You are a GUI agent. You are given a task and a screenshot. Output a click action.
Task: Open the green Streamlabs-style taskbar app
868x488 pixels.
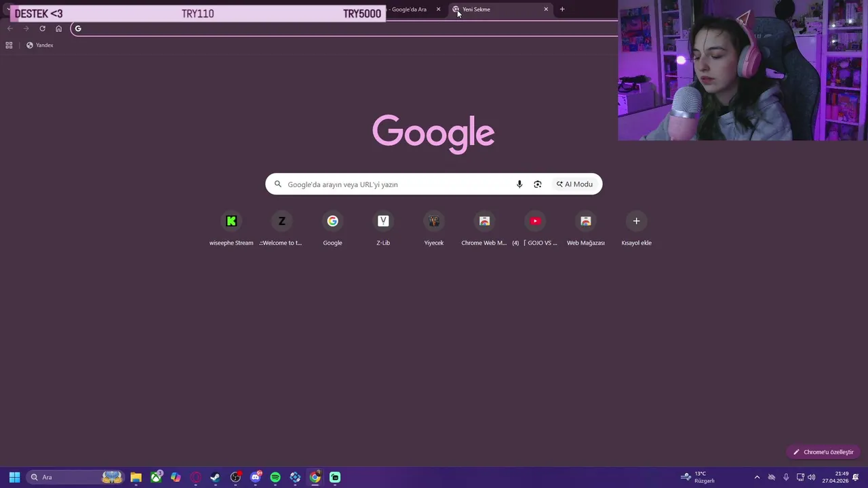click(x=335, y=477)
